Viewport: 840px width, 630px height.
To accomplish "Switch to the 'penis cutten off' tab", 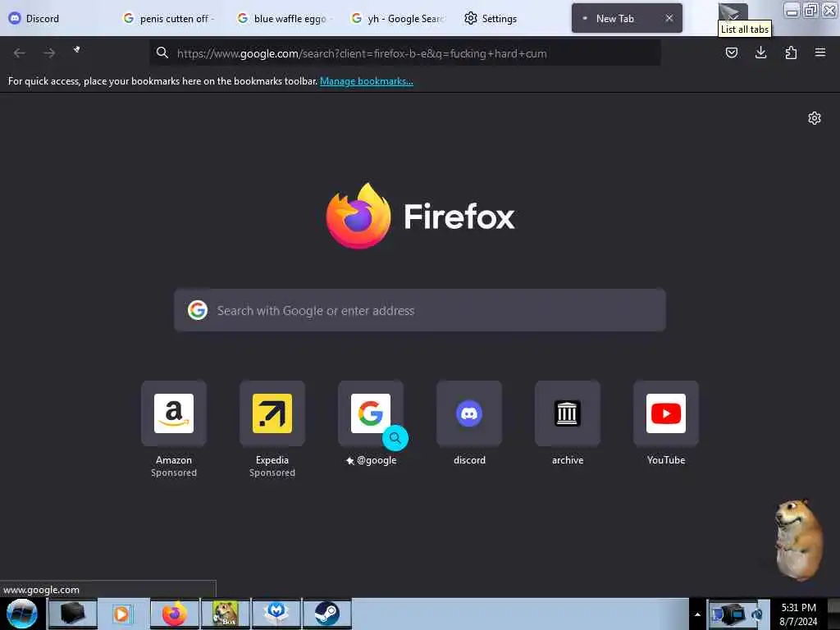I will [x=168, y=18].
